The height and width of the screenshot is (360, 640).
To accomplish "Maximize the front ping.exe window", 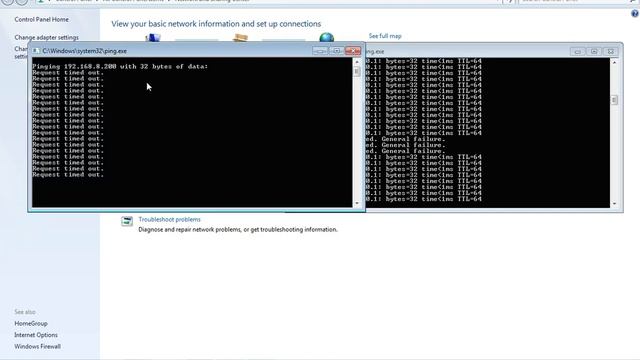I will pos(336,51).
